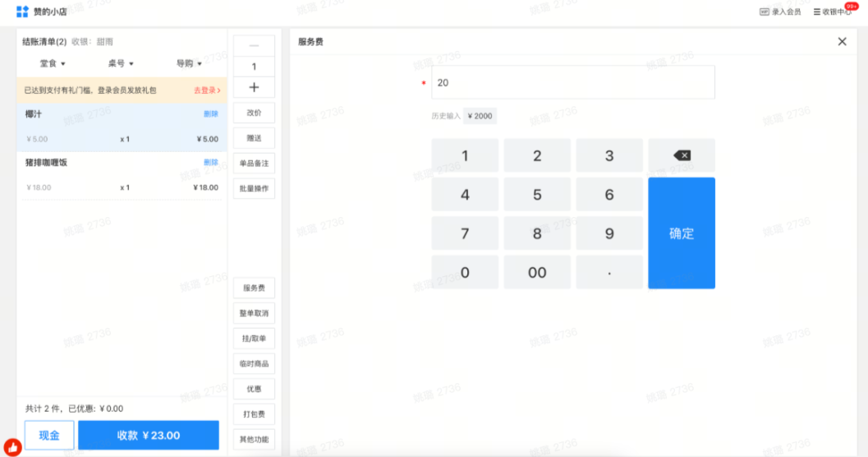
Task: Click the 赞的小店 store name
Action: tap(50, 12)
